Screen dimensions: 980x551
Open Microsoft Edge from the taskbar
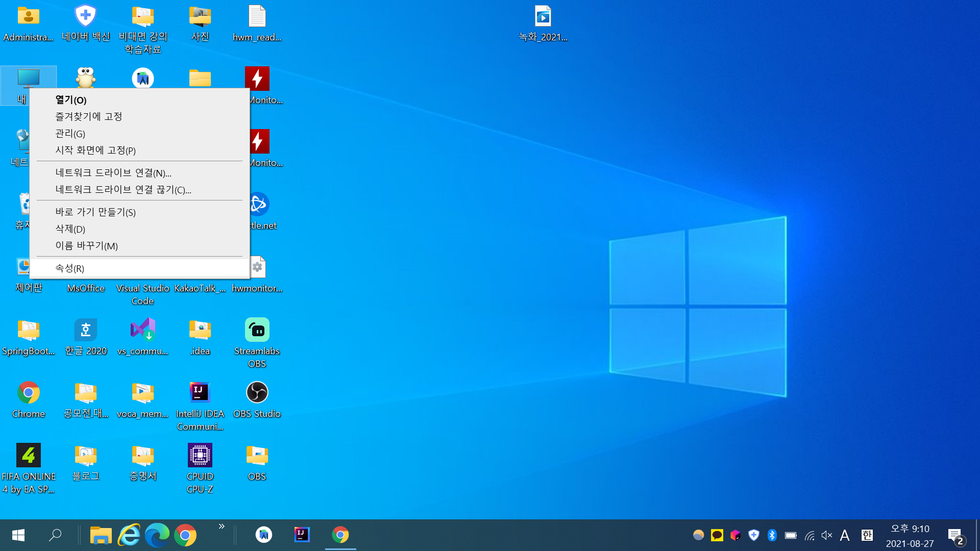tap(157, 535)
